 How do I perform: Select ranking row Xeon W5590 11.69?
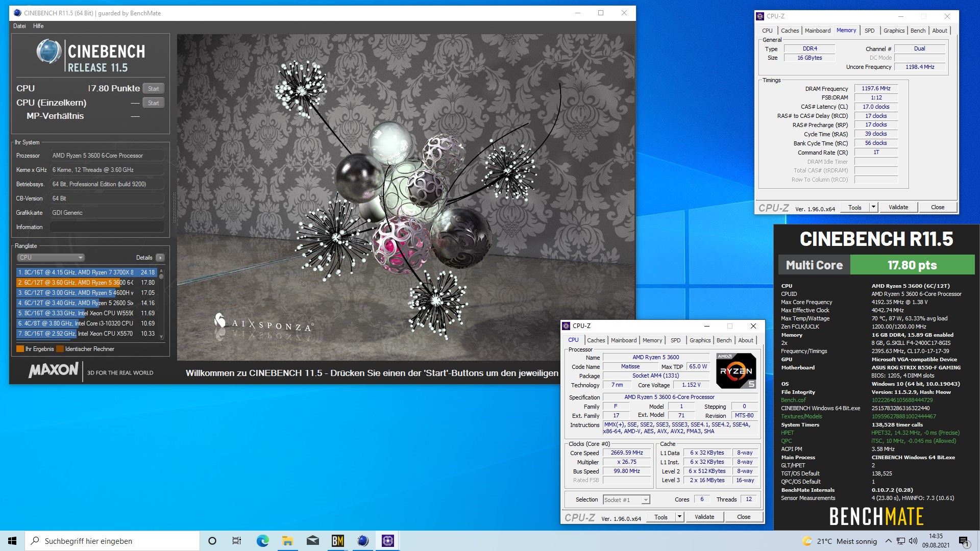[86, 313]
